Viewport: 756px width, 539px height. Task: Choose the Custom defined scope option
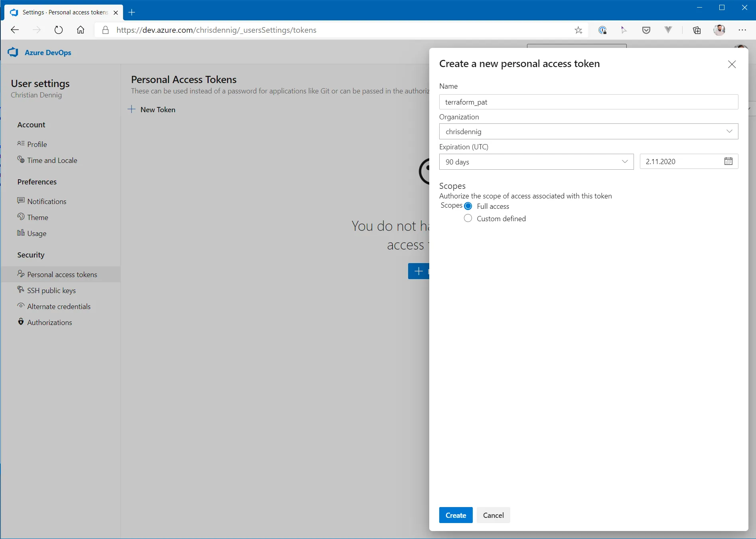pos(468,218)
